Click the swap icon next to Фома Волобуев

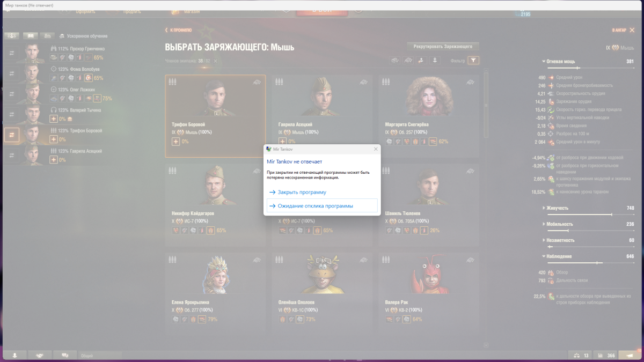11,73
